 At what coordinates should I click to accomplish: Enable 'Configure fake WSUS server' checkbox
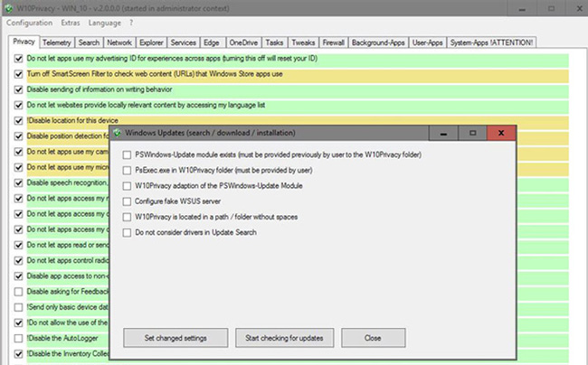(x=128, y=201)
